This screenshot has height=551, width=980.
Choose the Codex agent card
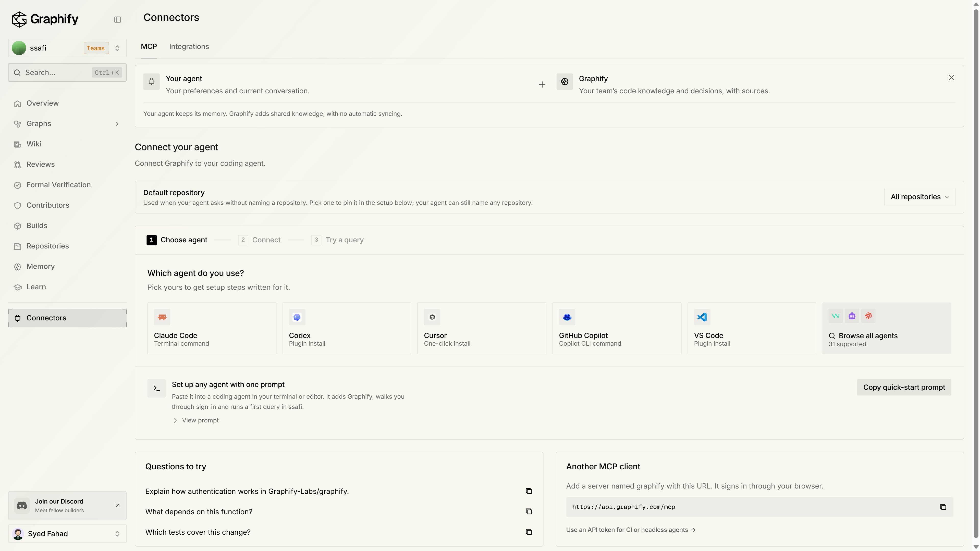(x=347, y=328)
